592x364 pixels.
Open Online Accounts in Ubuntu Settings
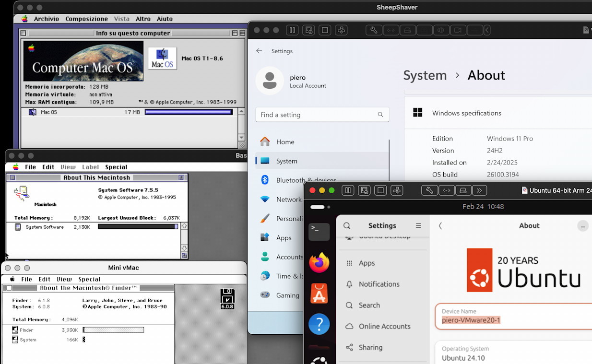pos(382,326)
